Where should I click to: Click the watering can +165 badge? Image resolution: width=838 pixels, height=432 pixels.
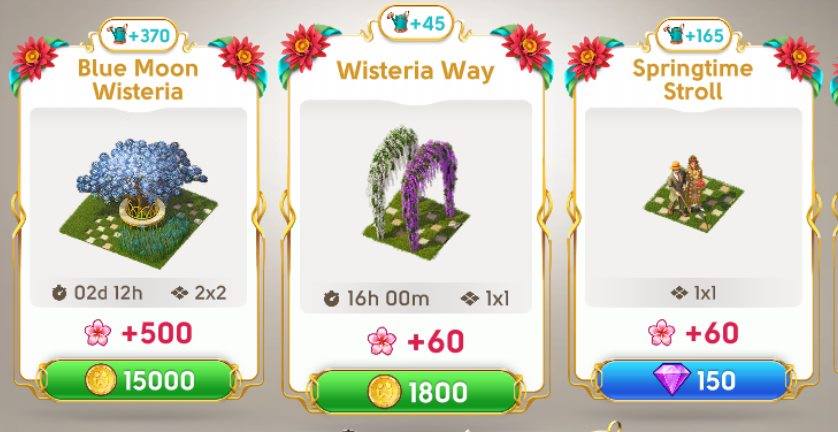tap(694, 36)
